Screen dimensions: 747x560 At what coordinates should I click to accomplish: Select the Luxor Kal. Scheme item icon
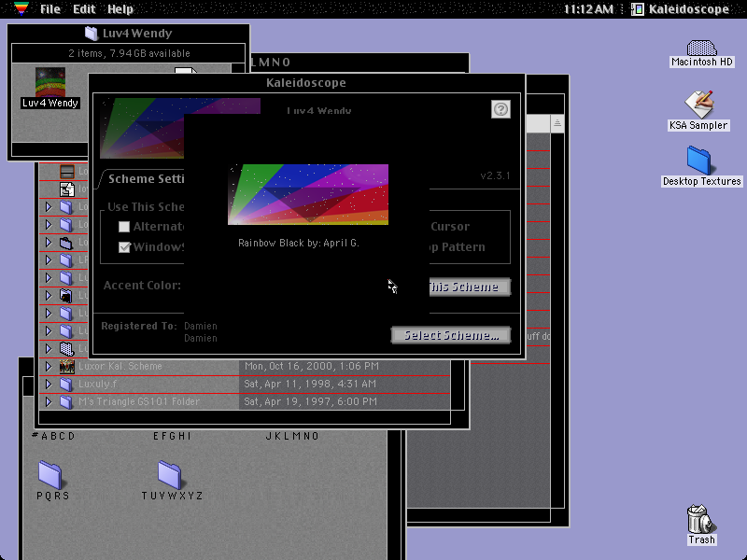[66, 366]
